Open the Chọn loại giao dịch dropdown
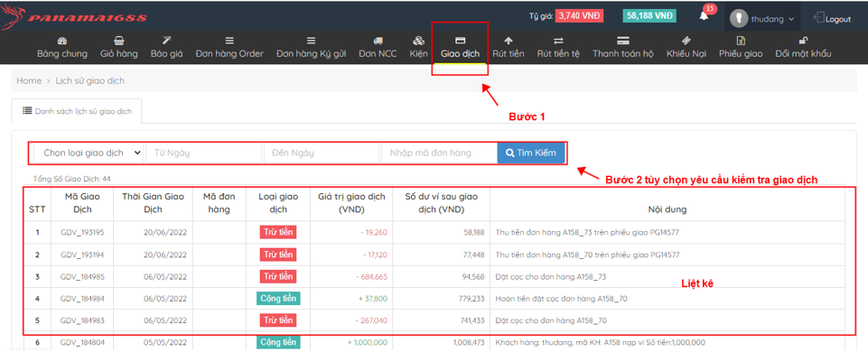The image size is (868, 352). point(89,153)
